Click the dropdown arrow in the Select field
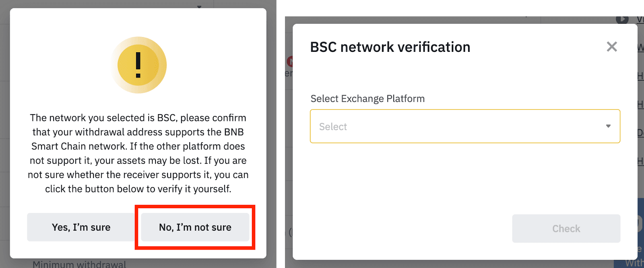The width and height of the screenshot is (644, 268). coord(608,126)
